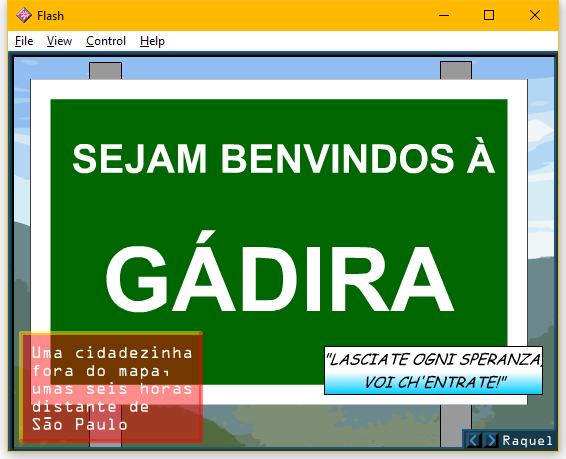Click the 'Lasciate ogni speranza' quote box
This screenshot has width=566, height=459.
433,371
